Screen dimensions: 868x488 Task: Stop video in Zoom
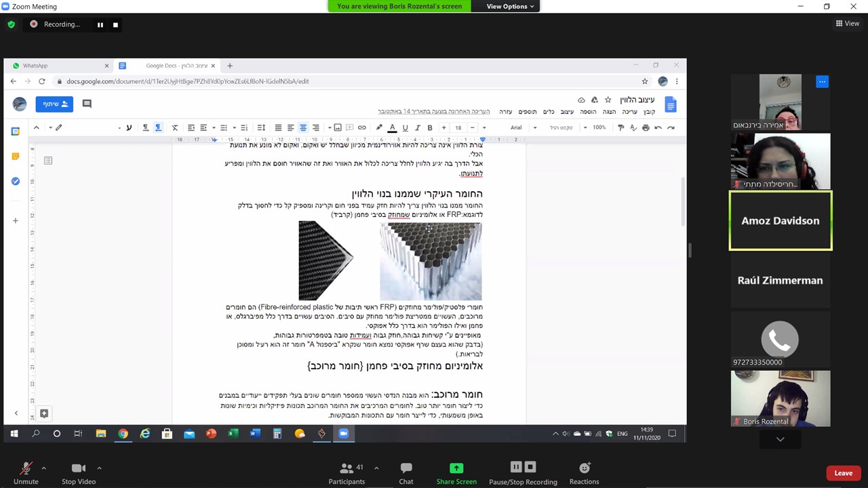pyautogui.click(x=79, y=472)
